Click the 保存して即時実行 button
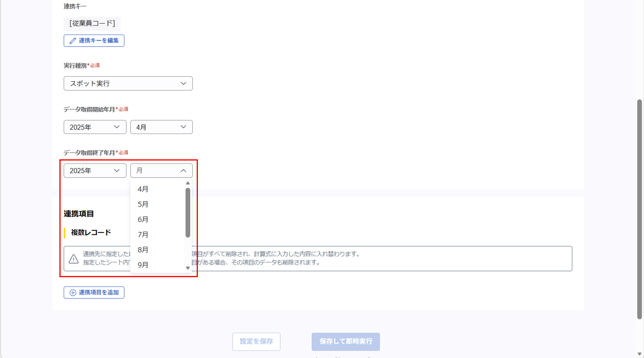This screenshot has width=644, height=358. (x=346, y=341)
